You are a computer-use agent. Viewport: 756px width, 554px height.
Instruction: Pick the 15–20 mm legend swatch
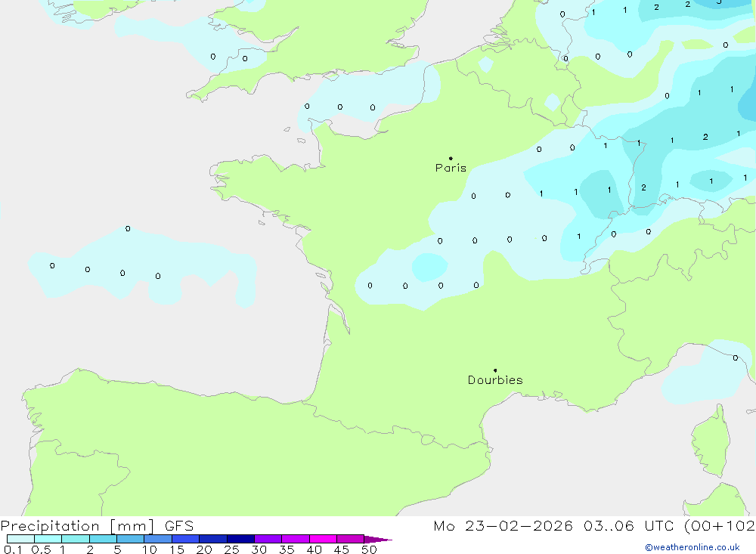pyautogui.click(x=185, y=539)
